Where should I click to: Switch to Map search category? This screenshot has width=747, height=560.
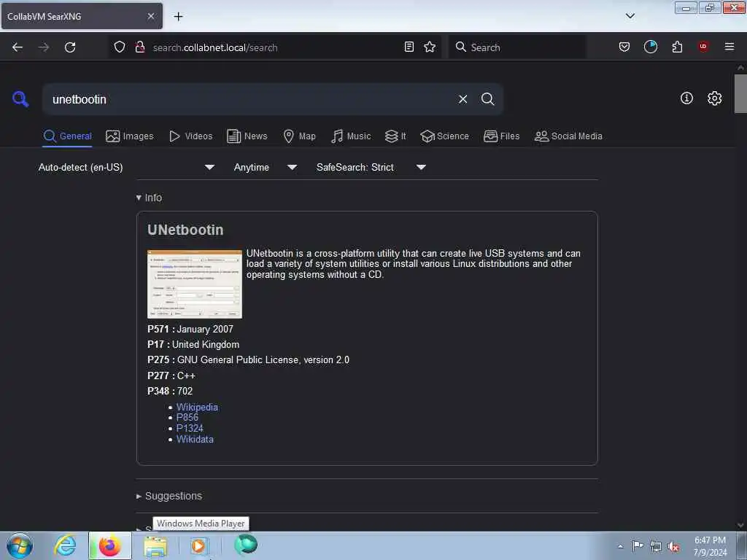pyautogui.click(x=299, y=136)
